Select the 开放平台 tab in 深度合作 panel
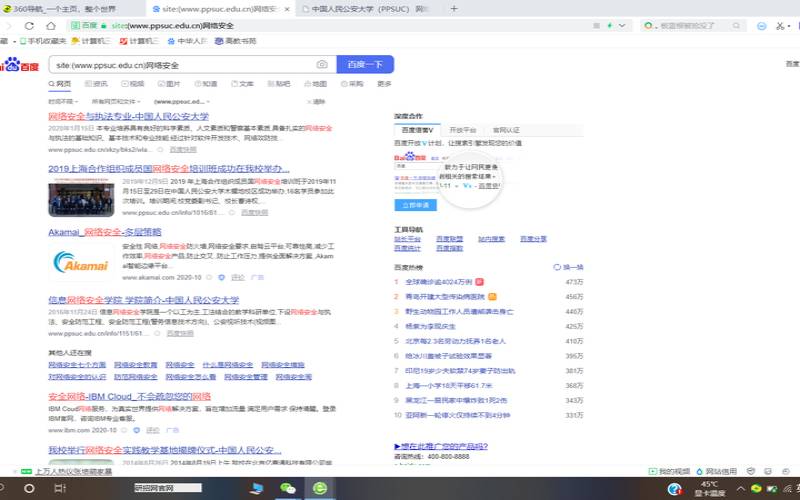 coord(462,130)
